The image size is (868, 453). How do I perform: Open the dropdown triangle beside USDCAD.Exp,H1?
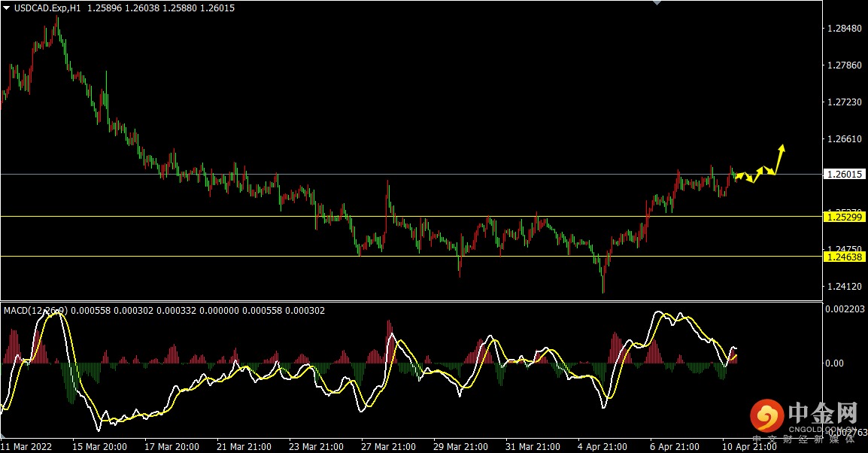(6, 8)
